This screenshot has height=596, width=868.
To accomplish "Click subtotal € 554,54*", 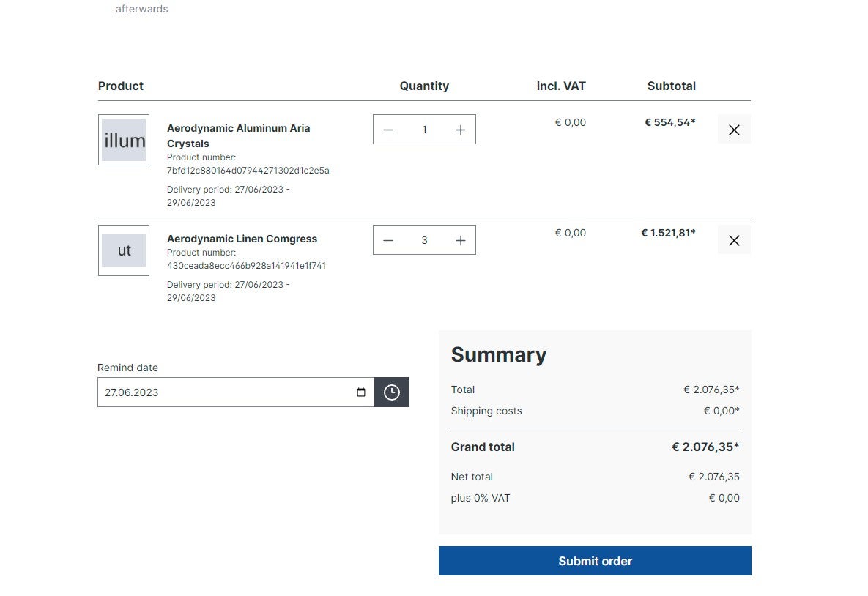I will pyautogui.click(x=669, y=122).
